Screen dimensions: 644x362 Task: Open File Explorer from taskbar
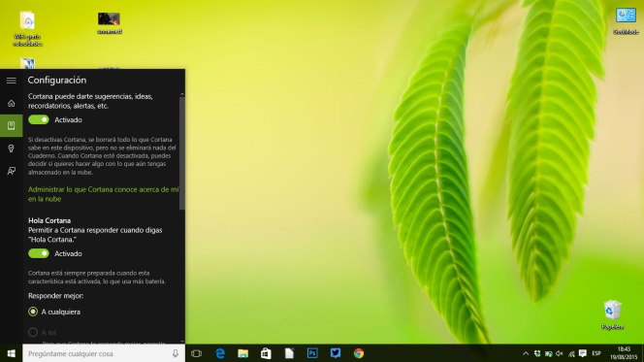[x=243, y=353]
